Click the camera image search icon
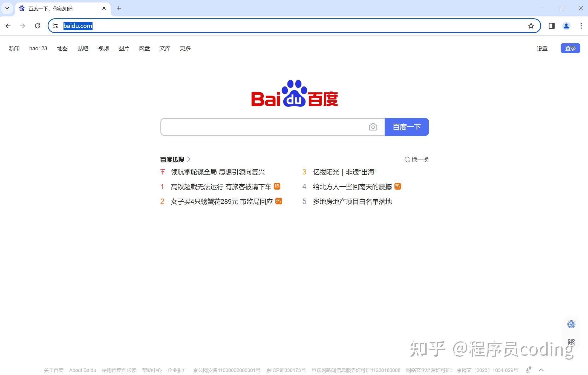Screen dimensions: 588x375 (373, 127)
